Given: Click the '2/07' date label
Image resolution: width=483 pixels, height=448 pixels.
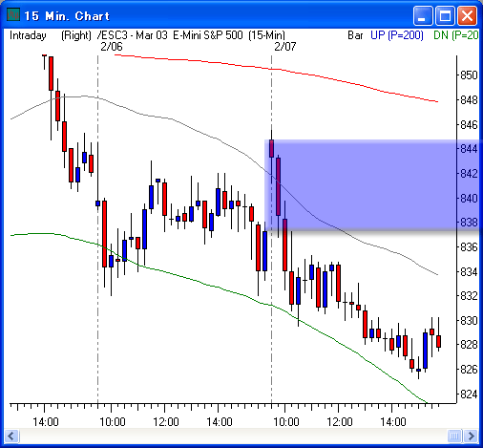Looking at the screenshot, I should 285,47.
